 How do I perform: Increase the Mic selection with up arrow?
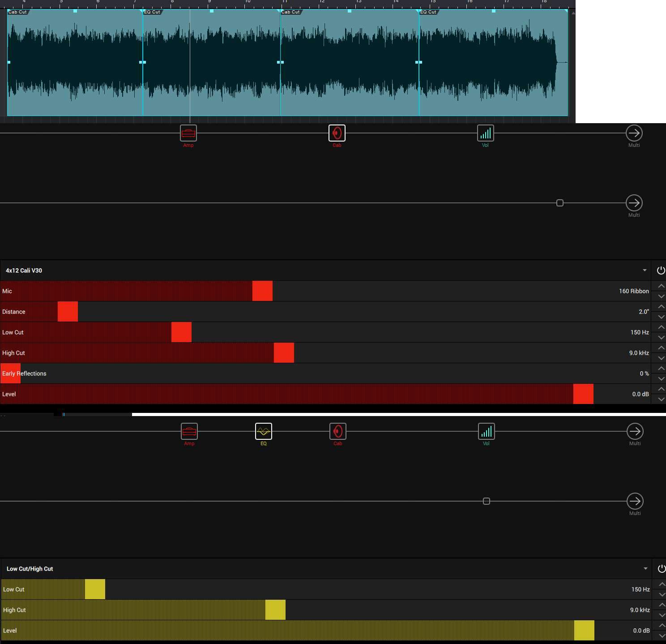point(661,286)
